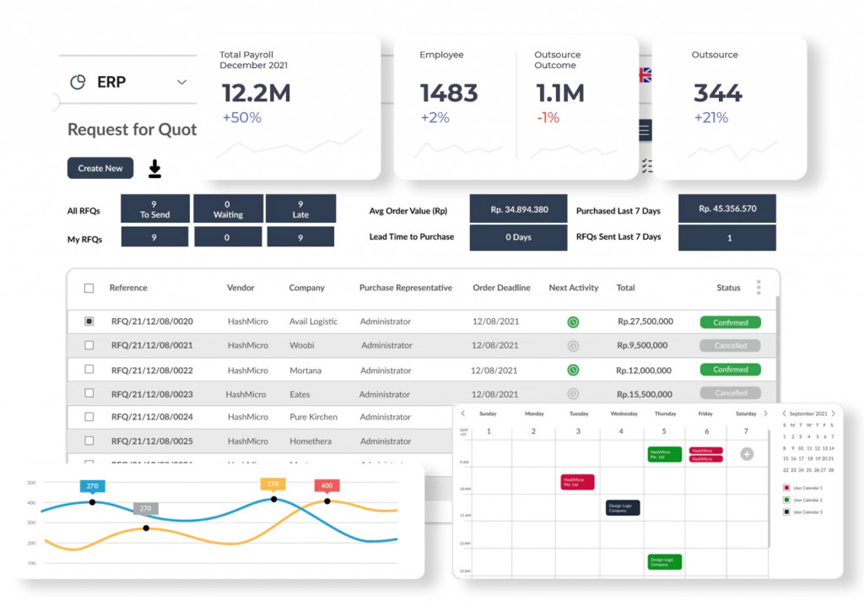Filter All RFQs by To Send

pos(154,209)
